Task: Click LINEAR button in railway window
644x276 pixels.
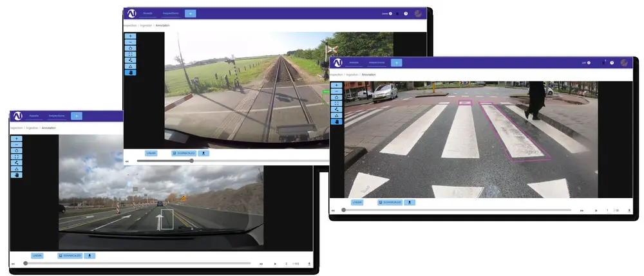Action: [x=151, y=153]
